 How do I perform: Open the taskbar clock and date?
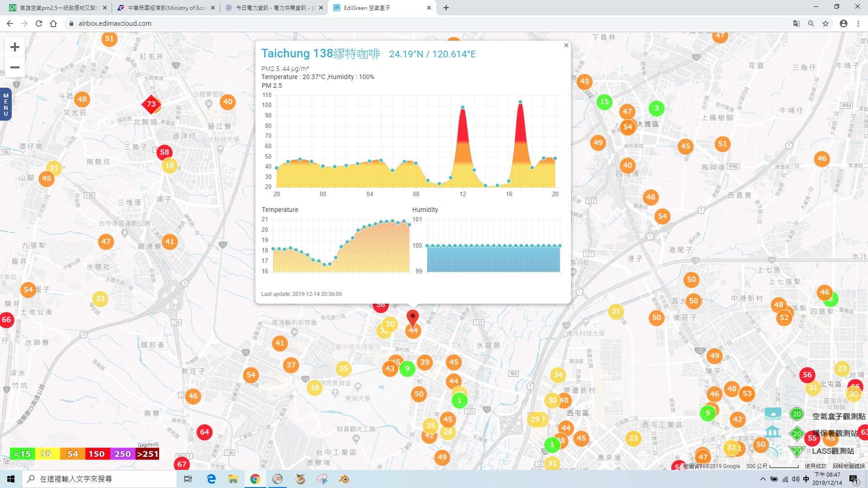[827, 479]
